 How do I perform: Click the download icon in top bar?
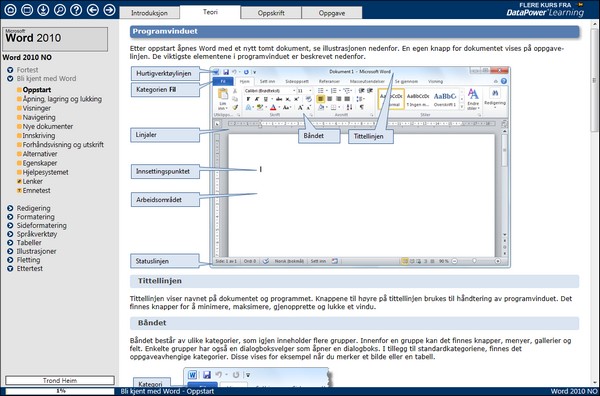click(43, 10)
